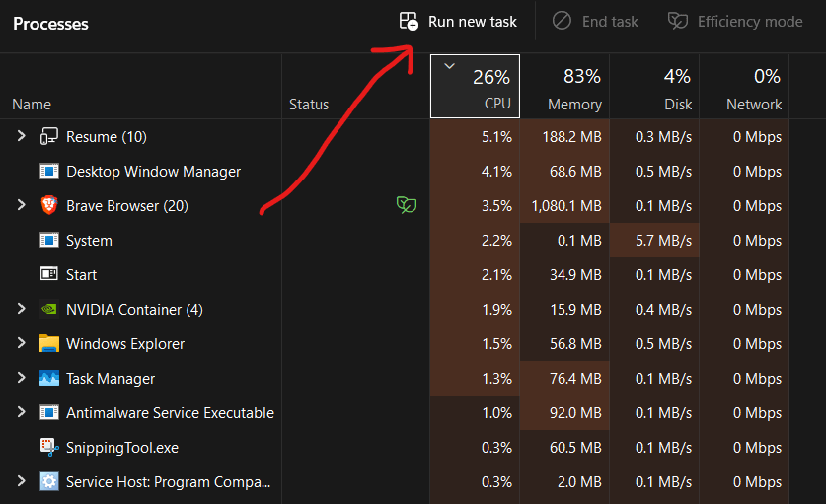Click Brave Browser memory value 1,080.1 MB
The height and width of the screenshot is (504, 826).
point(566,206)
